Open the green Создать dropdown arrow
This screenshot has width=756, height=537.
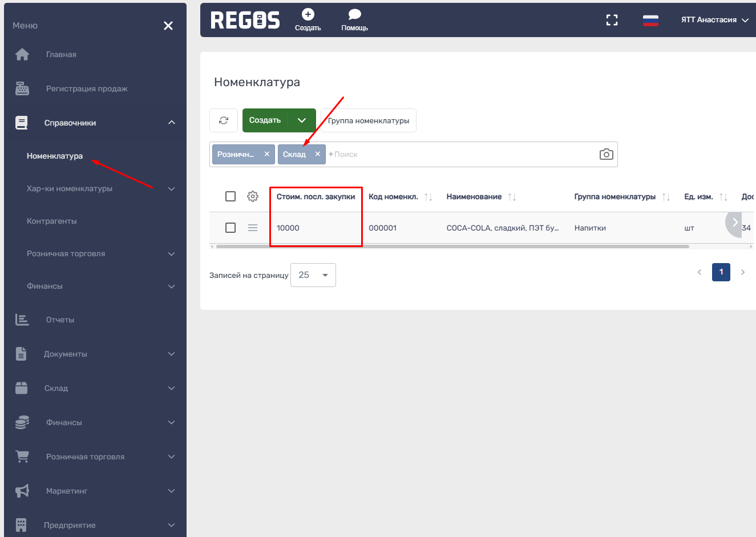coord(302,120)
